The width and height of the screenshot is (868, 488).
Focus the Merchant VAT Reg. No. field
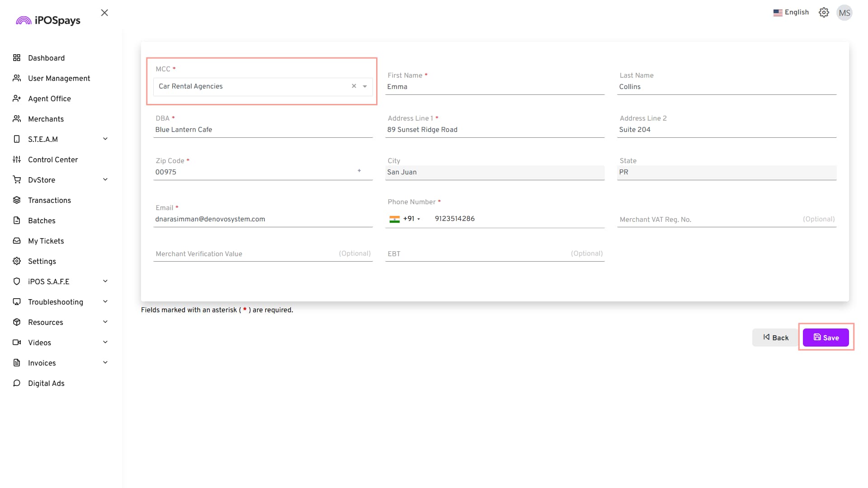pyautogui.click(x=726, y=219)
